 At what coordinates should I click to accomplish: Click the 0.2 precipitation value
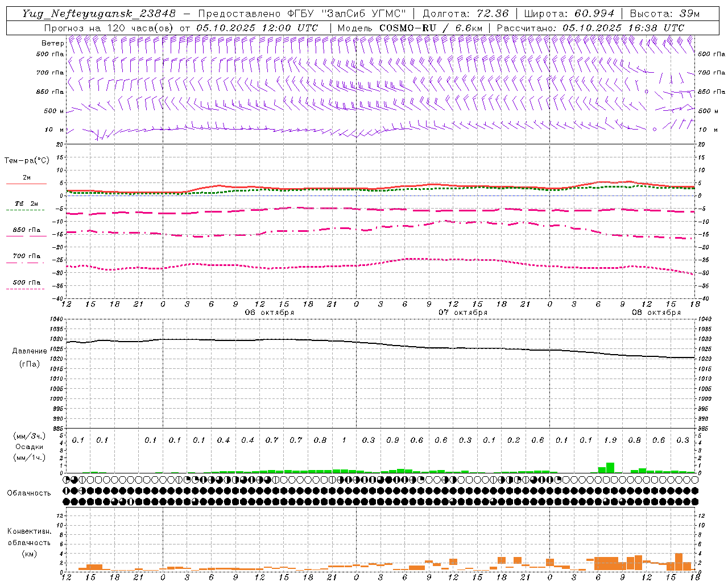click(x=514, y=440)
